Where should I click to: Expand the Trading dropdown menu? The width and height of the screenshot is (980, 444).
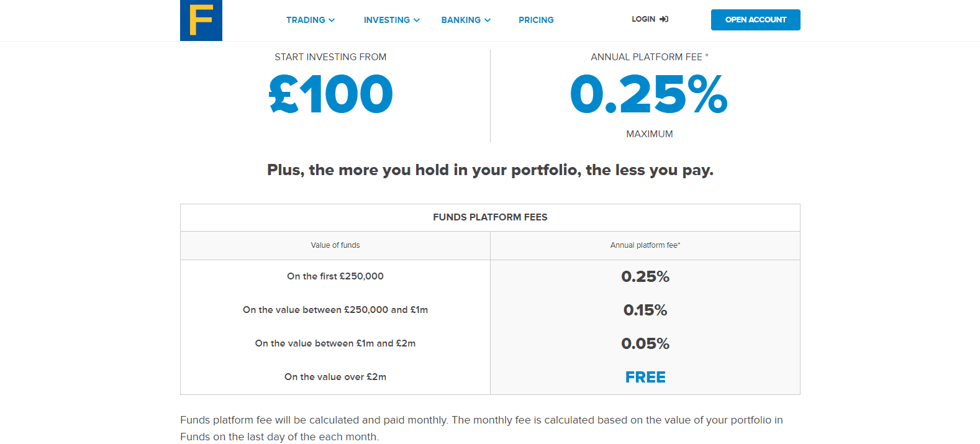(310, 20)
